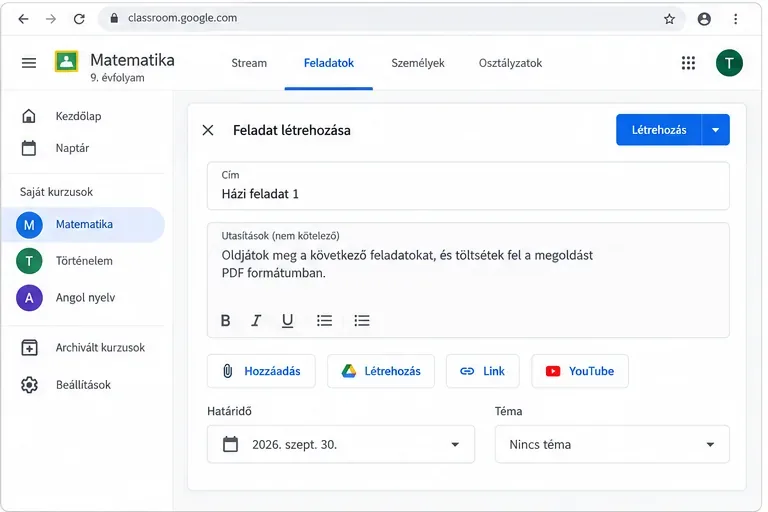Close the Feladat létrehozása form
The width and height of the screenshot is (768, 512).
click(208, 130)
